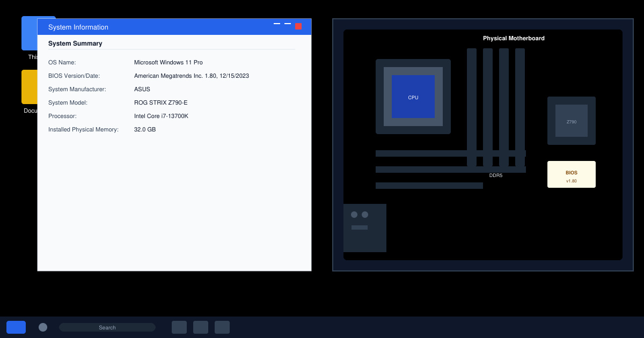Select the System Model label
644x338 pixels.
(x=68, y=102)
